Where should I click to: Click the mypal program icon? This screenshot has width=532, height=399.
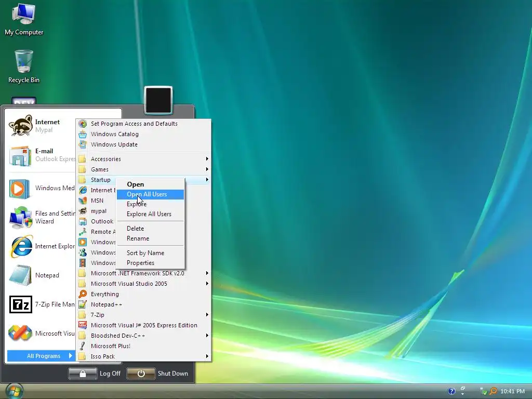(x=83, y=211)
